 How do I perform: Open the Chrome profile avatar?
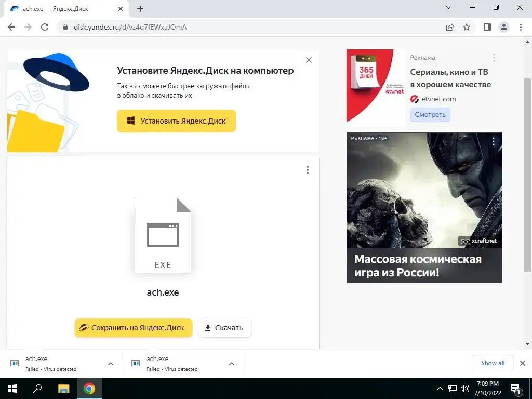(504, 27)
